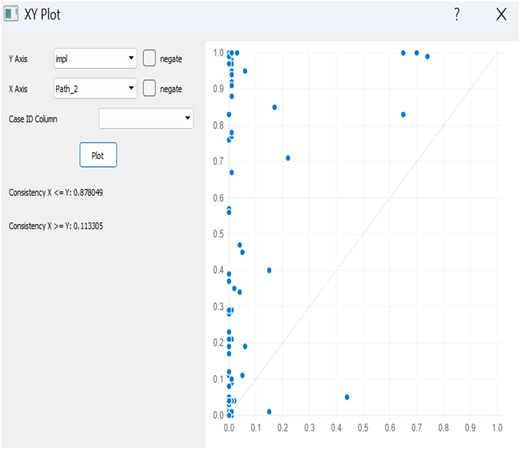Click the 0.5 label on the x-axis
The height and width of the screenshot is (449, 520).
pos(363,428)
